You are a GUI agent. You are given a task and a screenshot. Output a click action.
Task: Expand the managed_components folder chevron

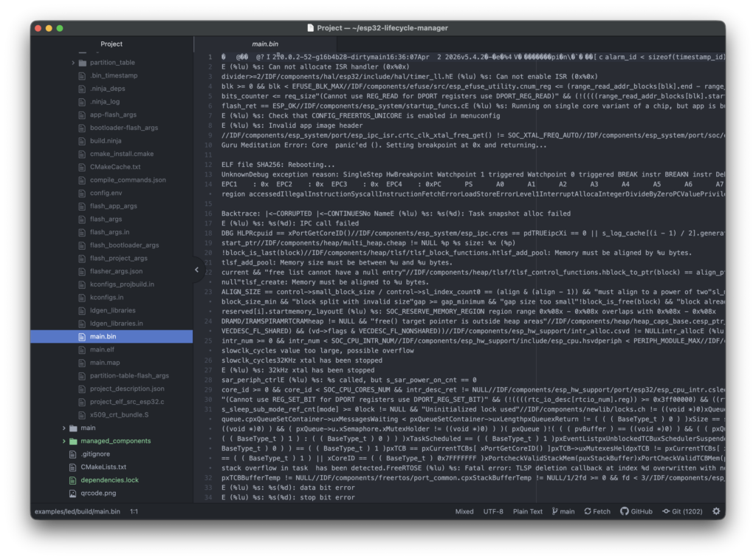pos(63,441)
